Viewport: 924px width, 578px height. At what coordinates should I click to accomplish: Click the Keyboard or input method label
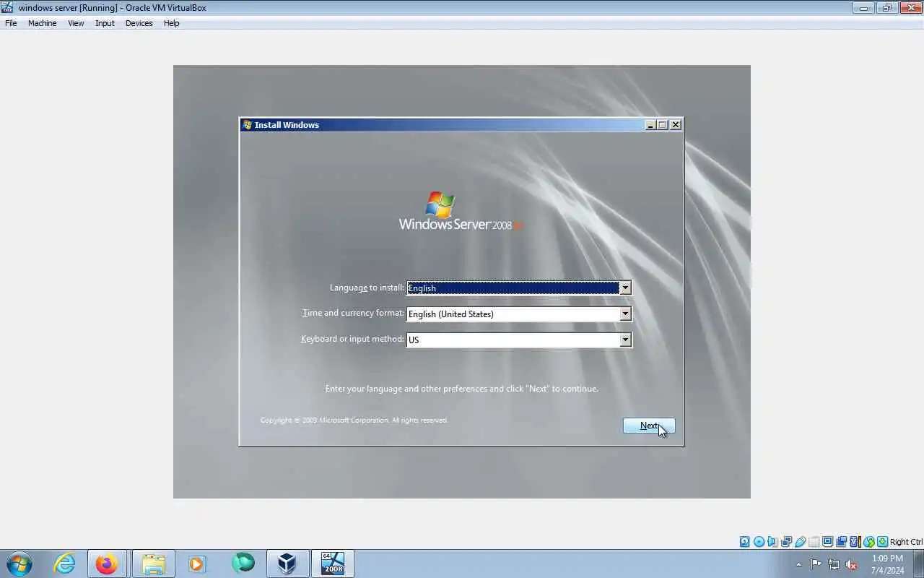pyautogui.click(x=352, y=338)
